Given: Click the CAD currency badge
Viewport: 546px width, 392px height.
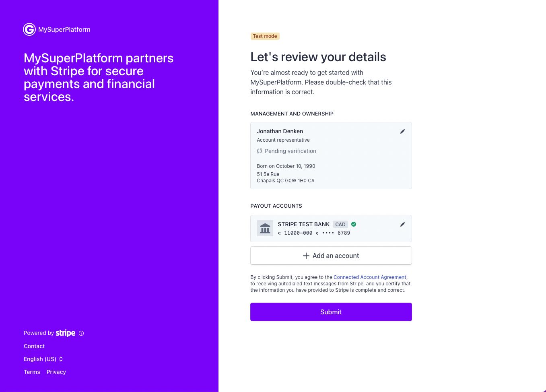Looking at the screenshot, I should pyautogui.click(x=340, y=225).
